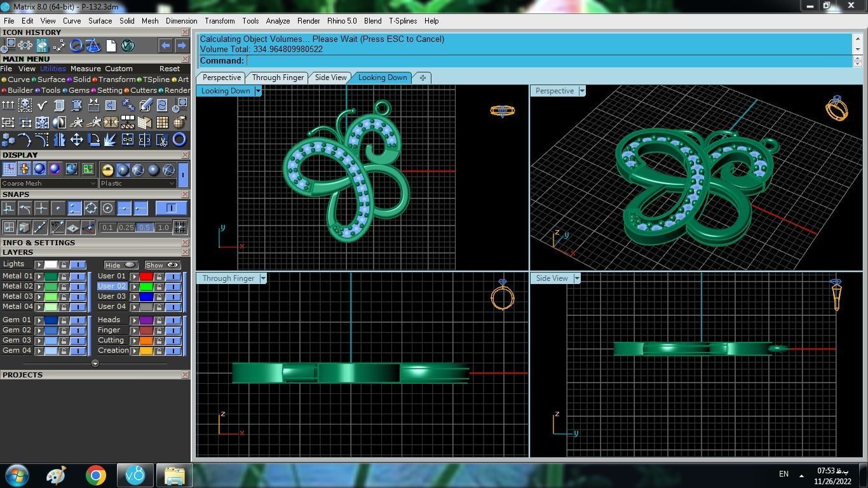Open the Looking Down viewport title dropdown

click(258, 91)
